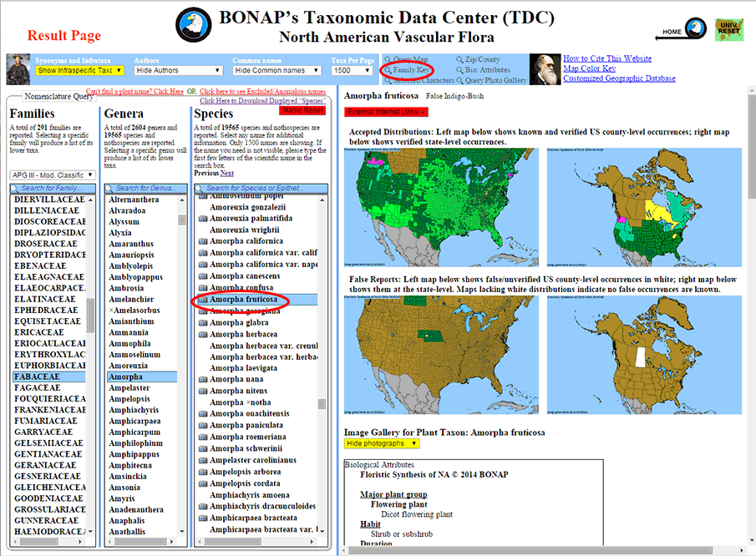Click the Bio. Attributes magnifier icon
This screenshot has height=556, width=756.
click(459, 70)
